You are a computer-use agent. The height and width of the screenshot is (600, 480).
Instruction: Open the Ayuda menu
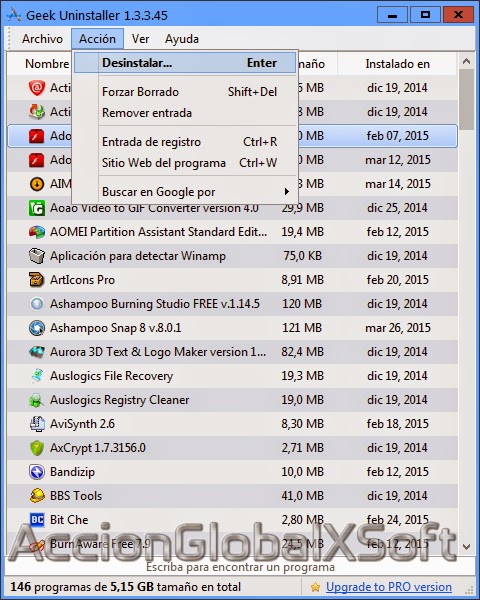click(x=182, y=39)
